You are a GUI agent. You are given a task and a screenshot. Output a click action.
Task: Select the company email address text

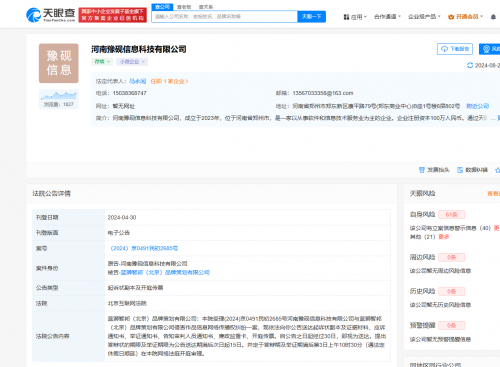point(323,93)
